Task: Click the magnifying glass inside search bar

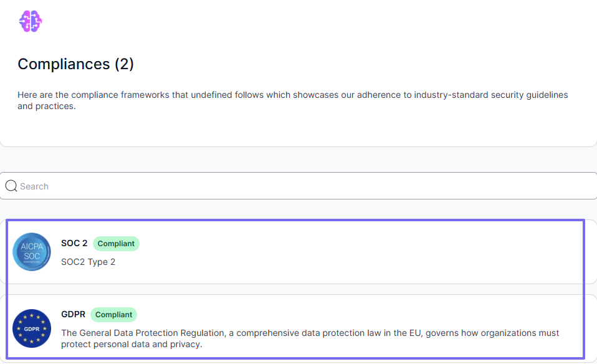Action: point(11,185)
